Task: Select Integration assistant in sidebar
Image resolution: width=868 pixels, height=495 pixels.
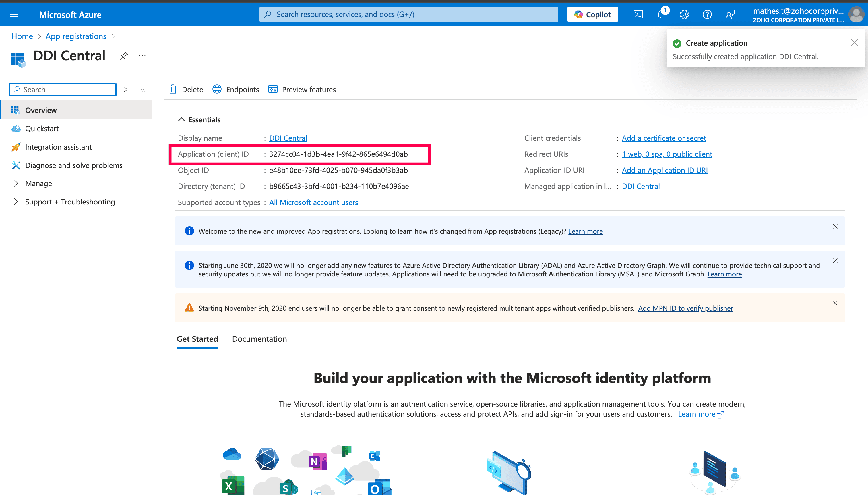Action: point(58,147)
